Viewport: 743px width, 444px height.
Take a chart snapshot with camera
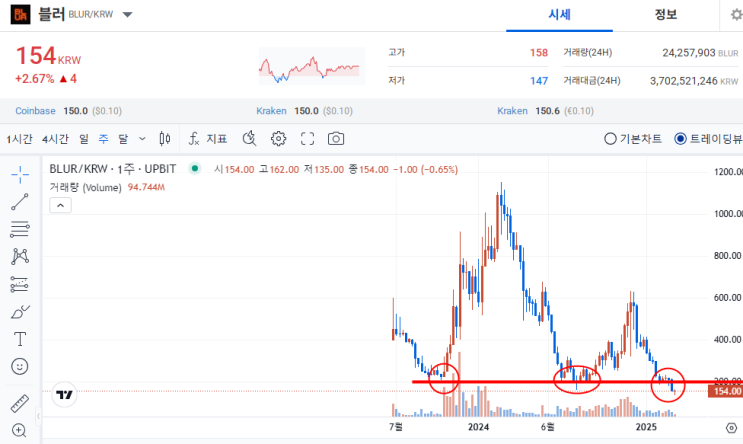(x=336, y=139)
